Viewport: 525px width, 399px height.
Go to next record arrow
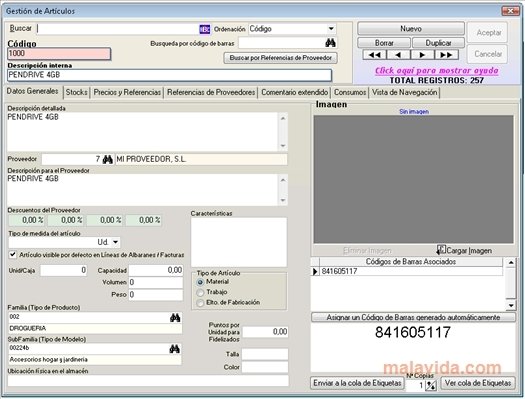423,55
